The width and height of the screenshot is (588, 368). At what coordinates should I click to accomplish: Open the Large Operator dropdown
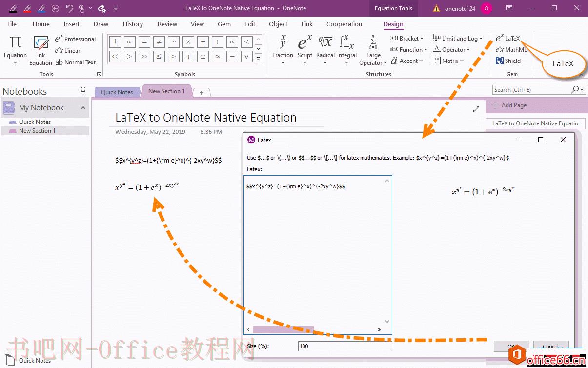(x=373, y=50)
